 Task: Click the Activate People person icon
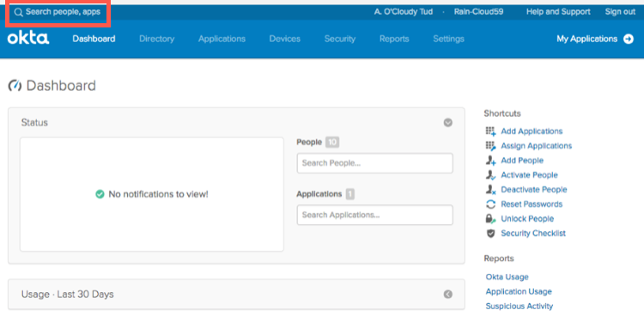click(491, 175)
